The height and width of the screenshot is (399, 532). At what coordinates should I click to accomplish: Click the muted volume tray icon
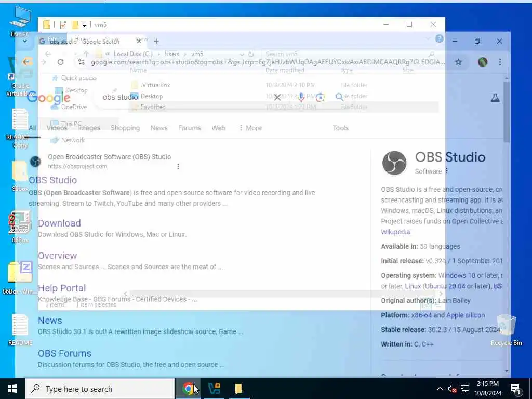[x=451, y=389]
